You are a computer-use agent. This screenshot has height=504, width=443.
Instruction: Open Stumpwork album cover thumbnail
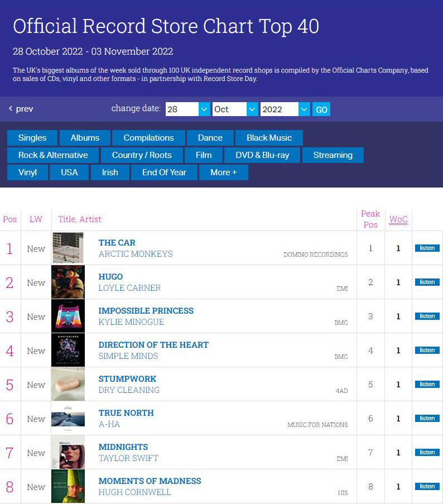(68, 384)
